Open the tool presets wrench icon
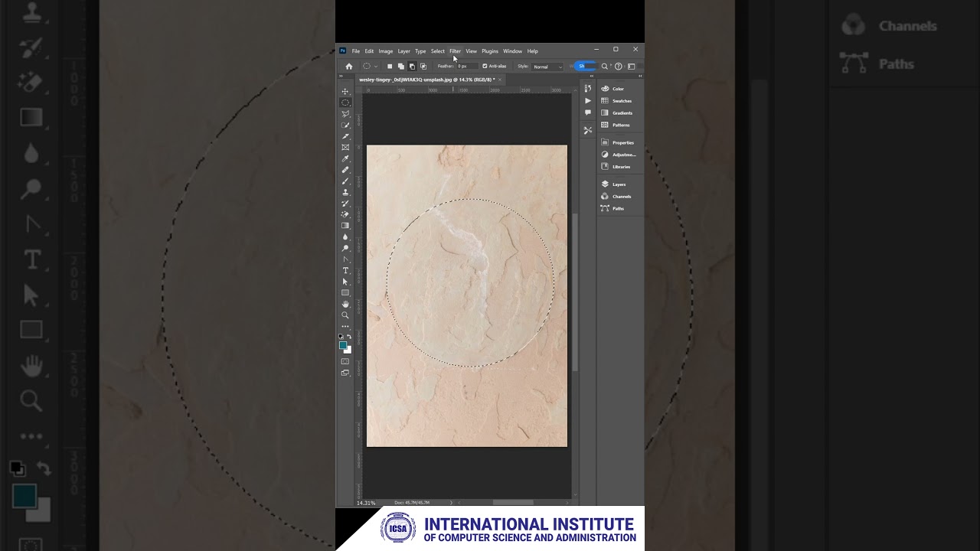This screenshot has width=980, height=551. [x=588, y=130]
